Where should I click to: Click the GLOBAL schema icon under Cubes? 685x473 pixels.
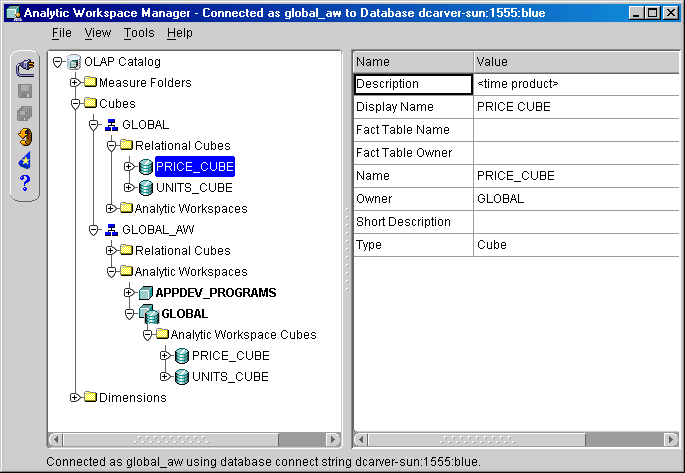(111, 125)
